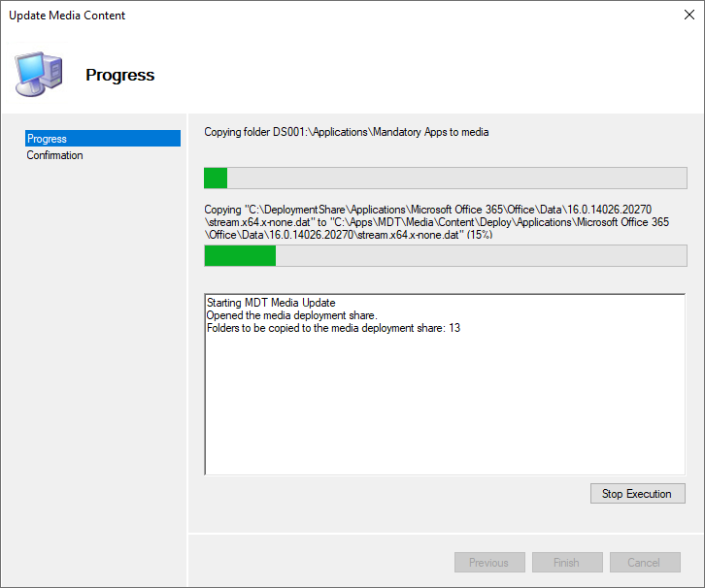Click 'Opened the media deployment share.' line
705x588 pixels.
click(291, 315)
